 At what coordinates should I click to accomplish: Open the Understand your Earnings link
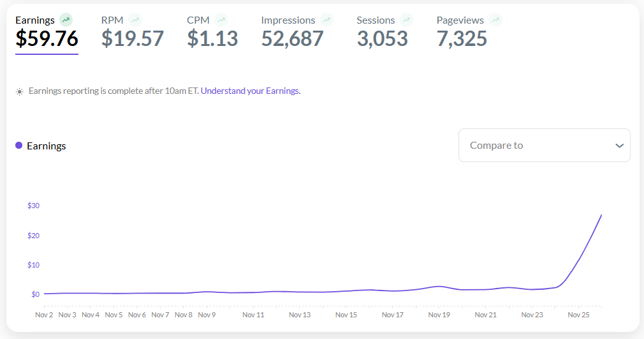pos(251,91)
